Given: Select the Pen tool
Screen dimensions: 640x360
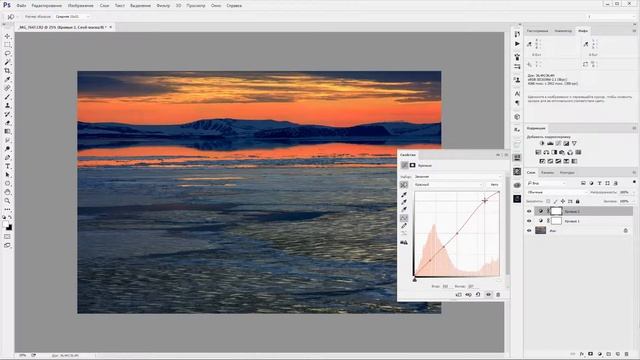Looking at the screenshot, I should (7, 157).
